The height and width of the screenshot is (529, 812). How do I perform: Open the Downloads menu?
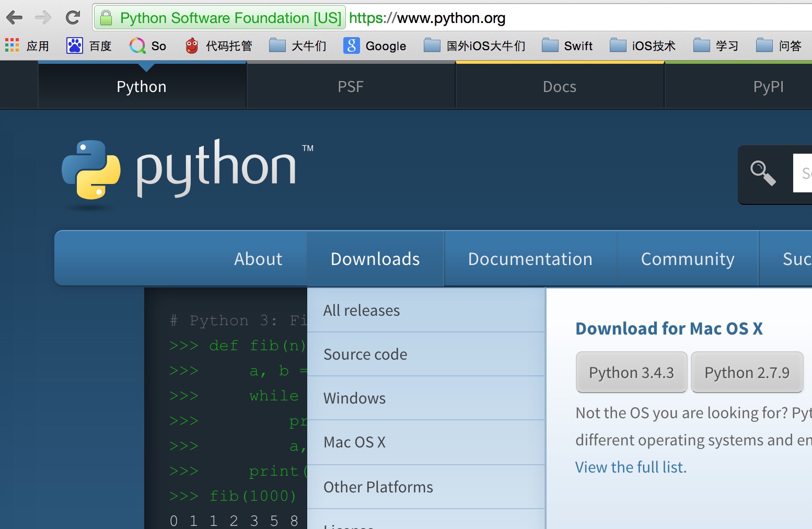[375, 259]
